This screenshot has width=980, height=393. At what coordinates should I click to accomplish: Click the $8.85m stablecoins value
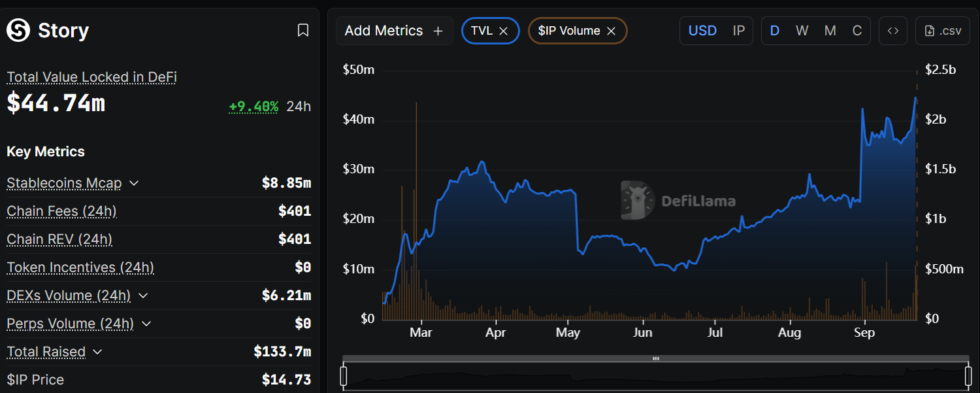coord(286,183)
